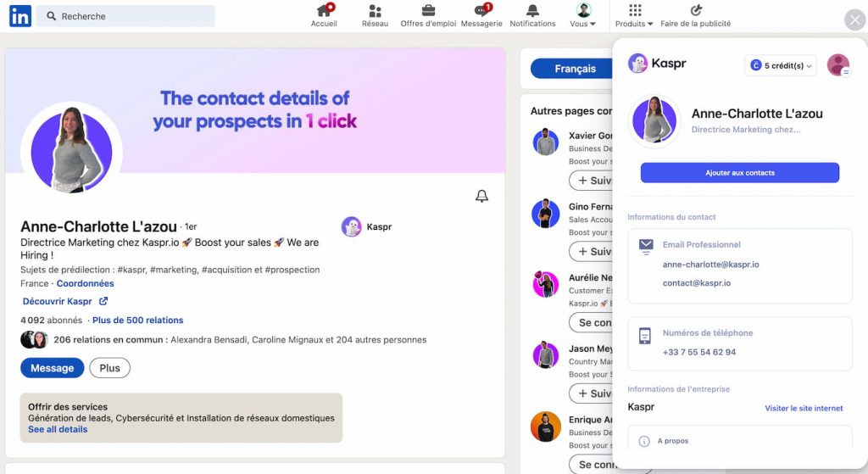The width and height of the screenshot is (868, 474).
Task: Open the 5 crédit(s) dropdown
Action: (781, 65)
